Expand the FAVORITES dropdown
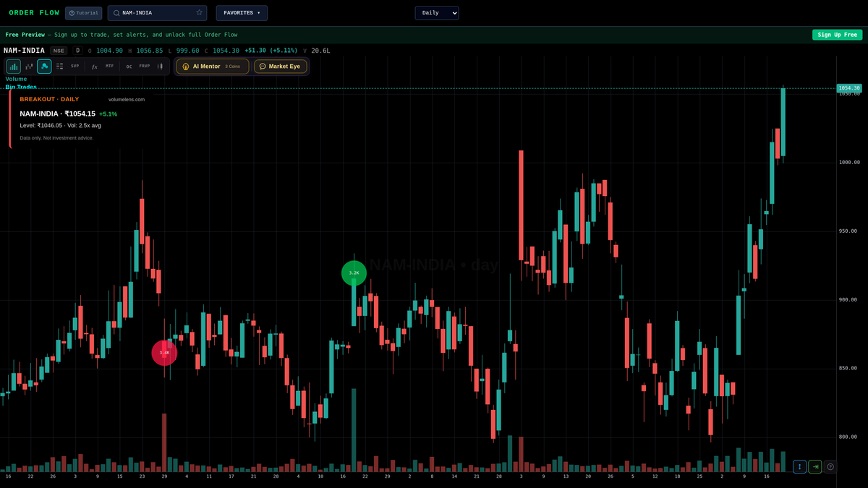The width and height of the screenshot is (868, 488). pyautogui.click(x=242, y=13)
